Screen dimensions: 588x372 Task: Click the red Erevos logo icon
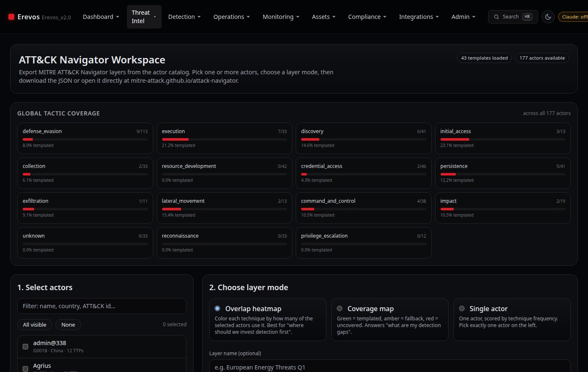[11, 17]
